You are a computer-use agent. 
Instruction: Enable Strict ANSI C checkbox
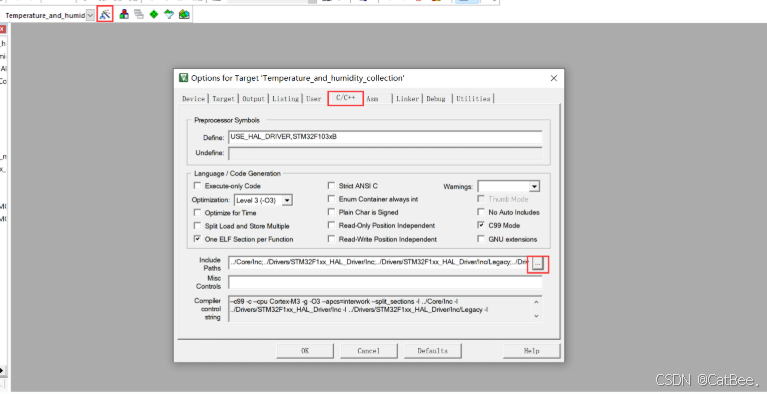point(332,186)
